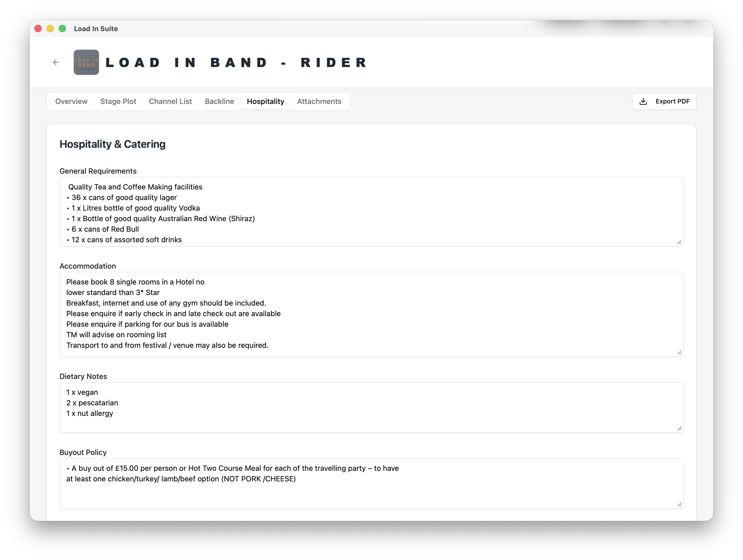Viewport: 743px width, 560px height.
Task: Close the Load In Suite window
Action: pyautogui.click(x=38, y=29)
